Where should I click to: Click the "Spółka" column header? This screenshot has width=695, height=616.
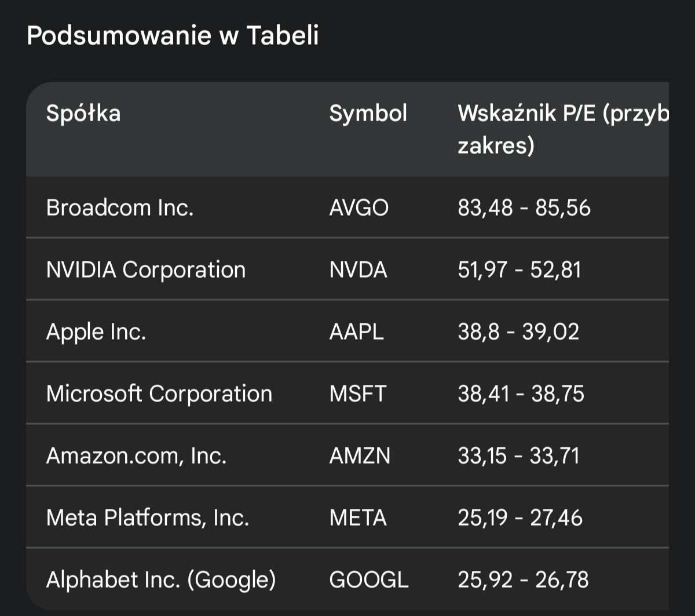tap(83, 113)
